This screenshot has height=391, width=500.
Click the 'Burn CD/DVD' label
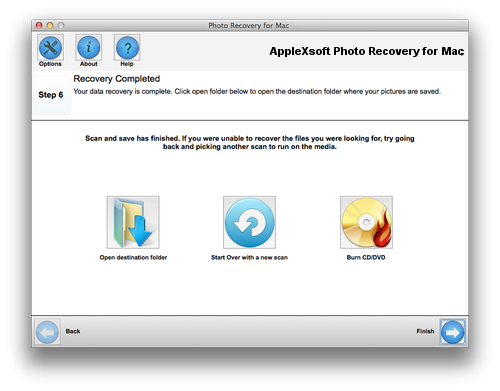pyautogui.click(x=366, y=257)
